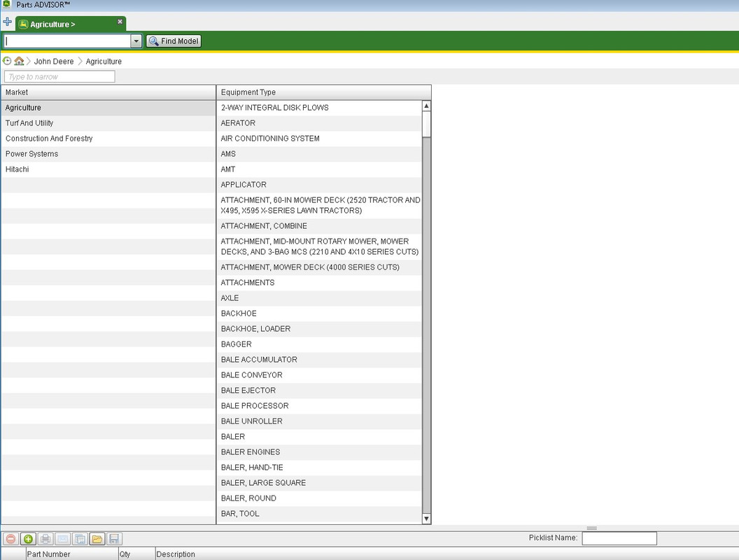Click the red remove part icon

pos(10,539)
